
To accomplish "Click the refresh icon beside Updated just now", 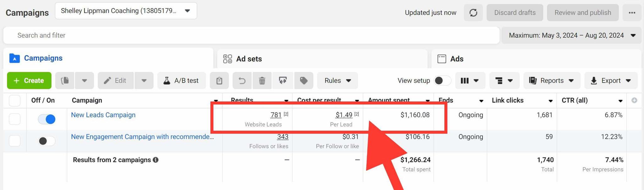I will click(473, 13).
